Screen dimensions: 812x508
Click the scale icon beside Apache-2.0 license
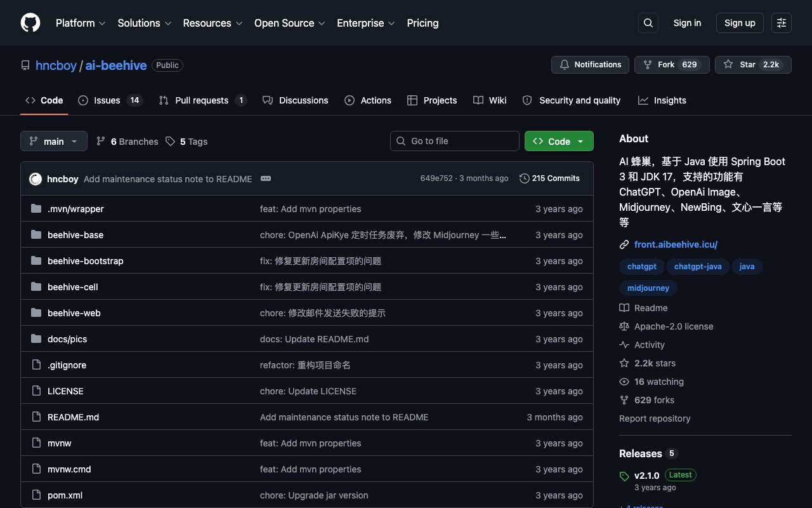624,326
